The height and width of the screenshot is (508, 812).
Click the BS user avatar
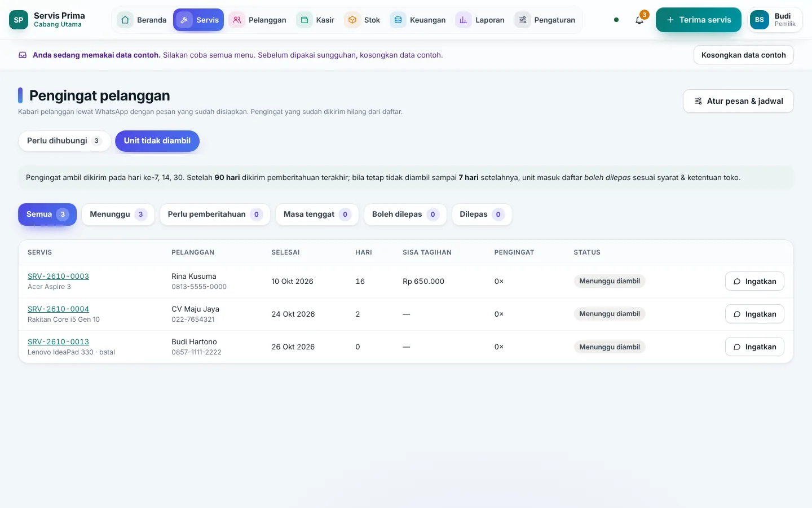click(760, 20)
